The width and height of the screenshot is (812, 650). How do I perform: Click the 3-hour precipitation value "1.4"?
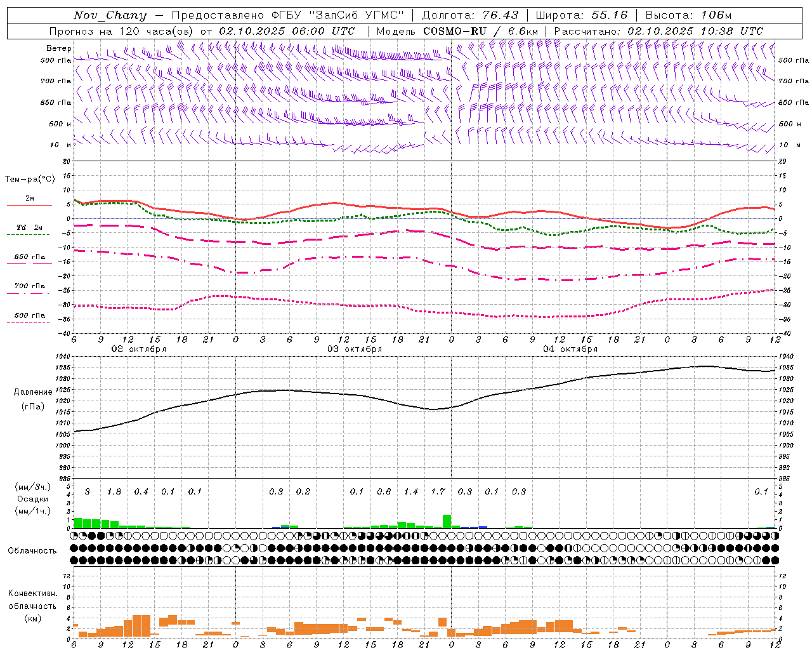(411, 492)
